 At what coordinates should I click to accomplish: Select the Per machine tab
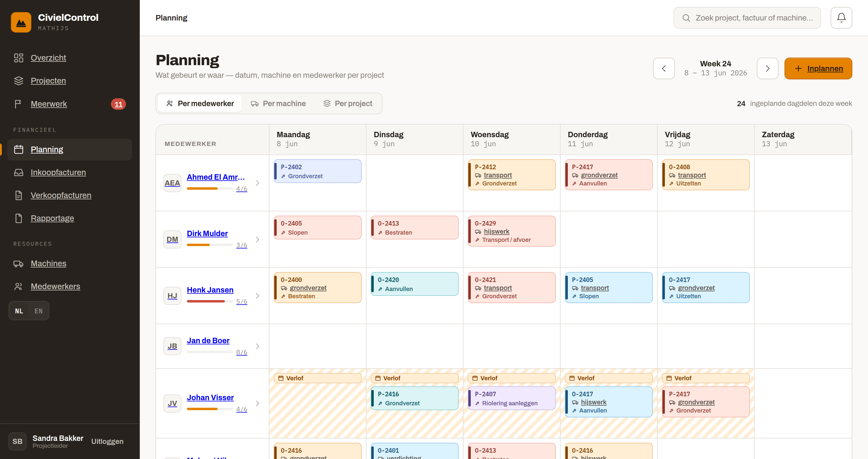[x=278, y=103]
